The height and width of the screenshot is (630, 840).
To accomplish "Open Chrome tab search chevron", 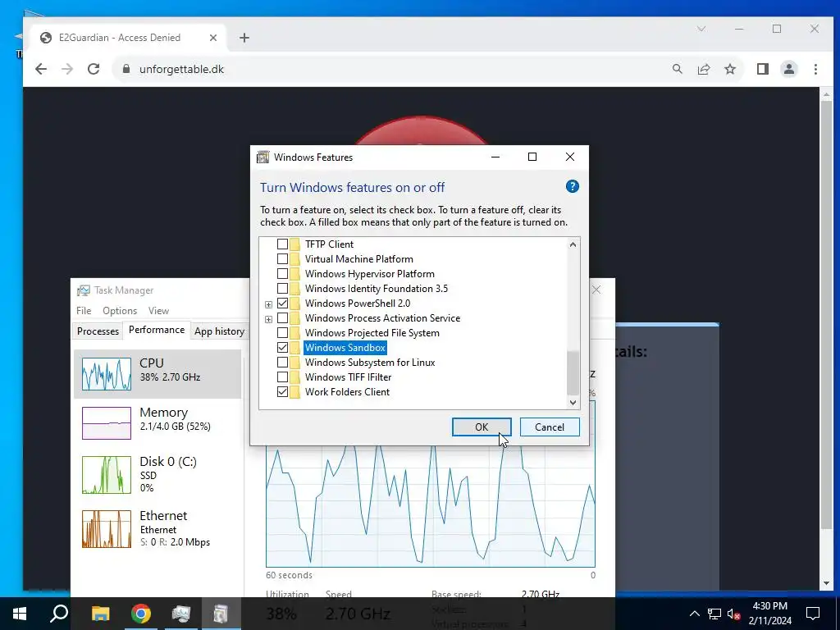I will [701, 29].
